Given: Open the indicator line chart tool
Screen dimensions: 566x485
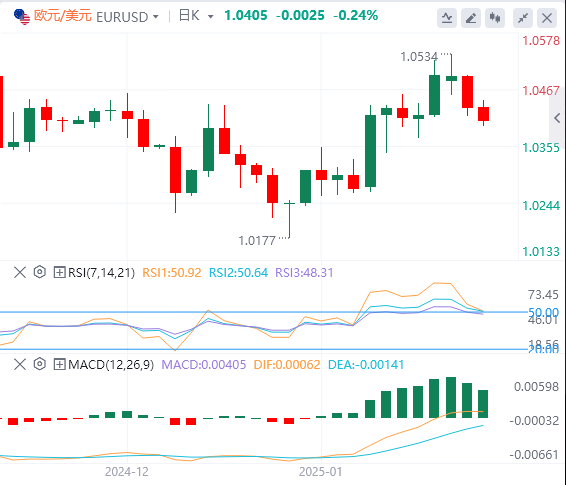Looking at the screenshot, I should coord(447,18).
